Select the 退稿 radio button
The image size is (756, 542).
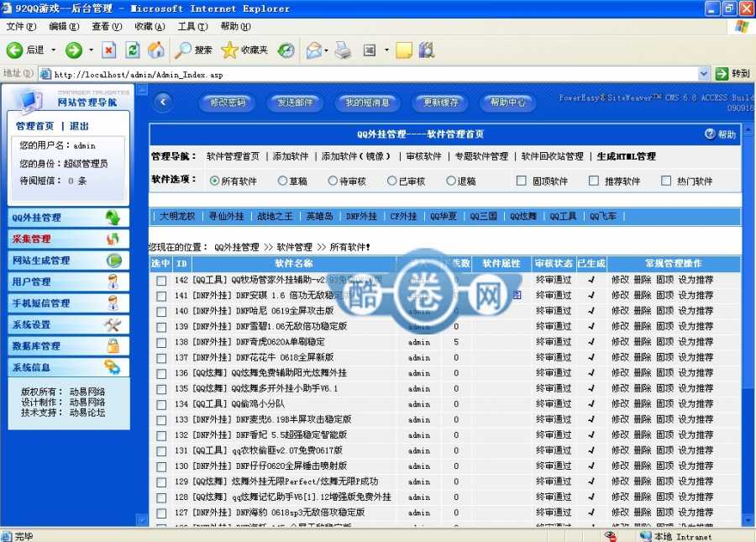(x=451, y=181)
